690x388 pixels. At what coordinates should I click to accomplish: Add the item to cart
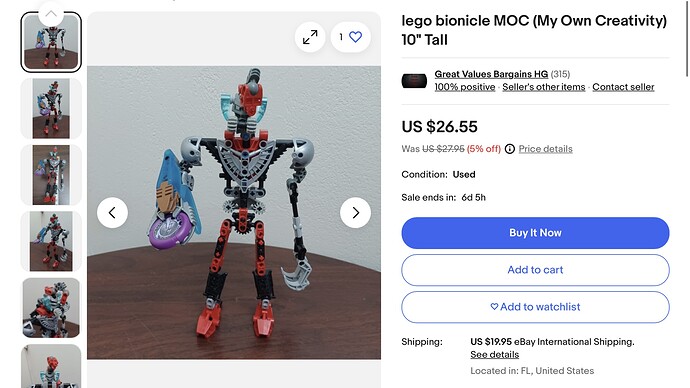click(535, 270)
